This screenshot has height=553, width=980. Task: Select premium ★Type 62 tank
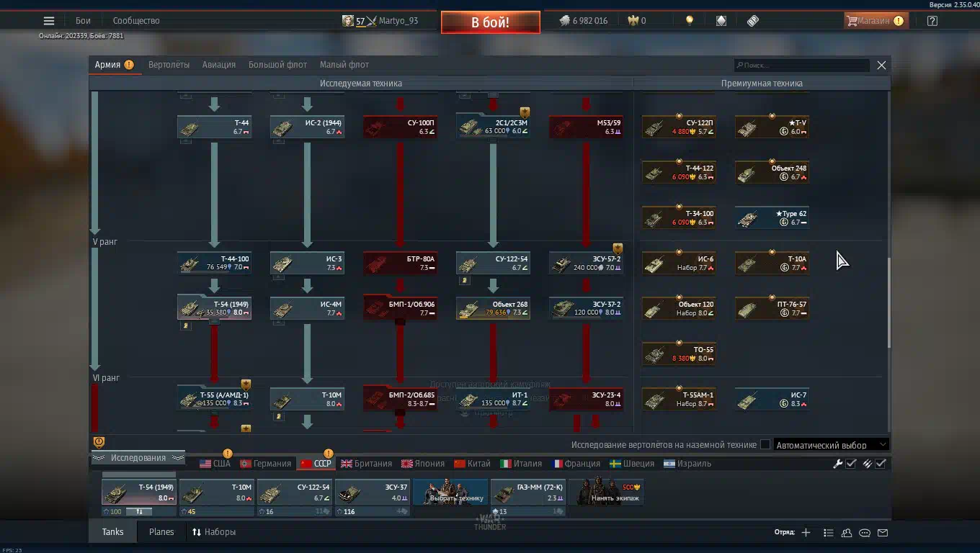(772, 217)
